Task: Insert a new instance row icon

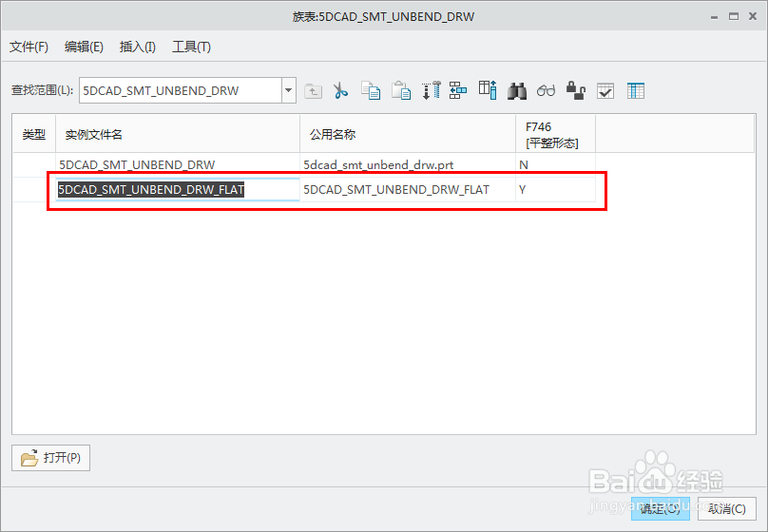Action: [458, 90]
